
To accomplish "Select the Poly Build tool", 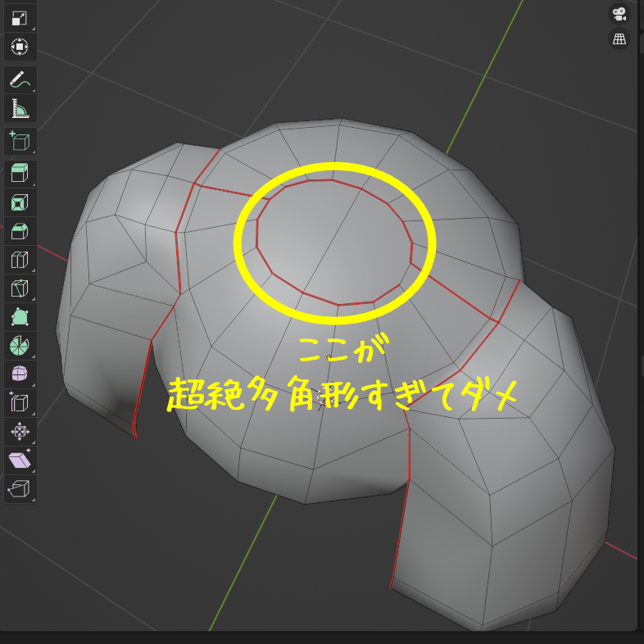I will (20, 317).
